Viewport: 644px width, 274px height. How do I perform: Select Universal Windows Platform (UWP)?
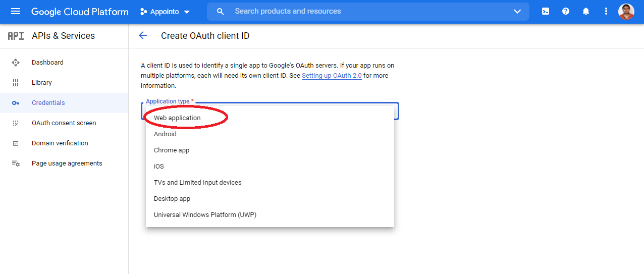(270, 215)
